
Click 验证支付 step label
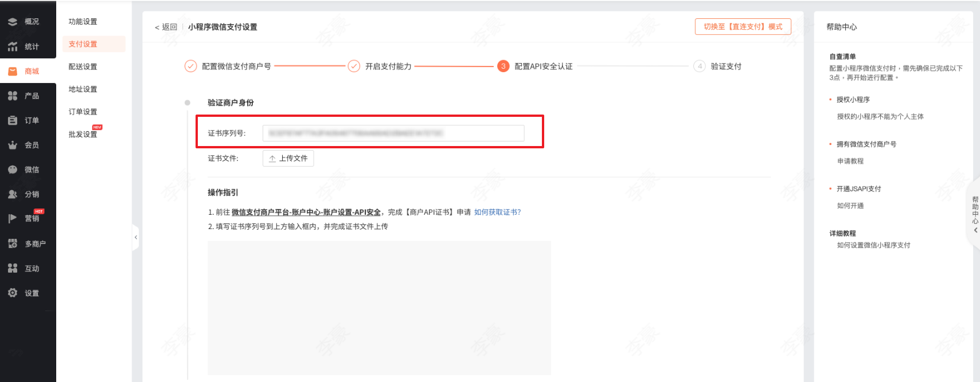point(726,66)
